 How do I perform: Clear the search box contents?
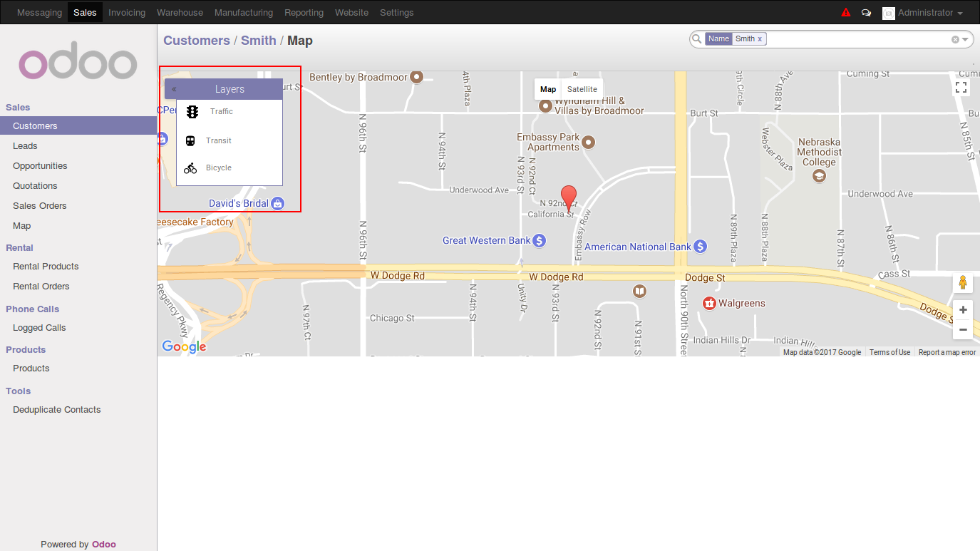tap(955, 39)
